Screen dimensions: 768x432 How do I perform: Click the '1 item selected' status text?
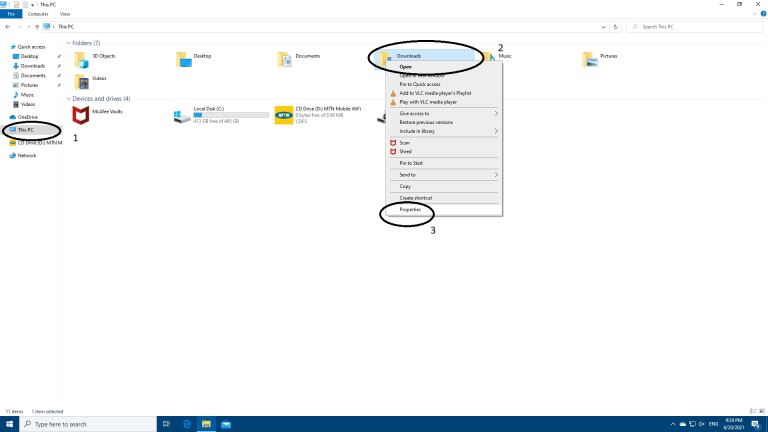click(48, 411)
